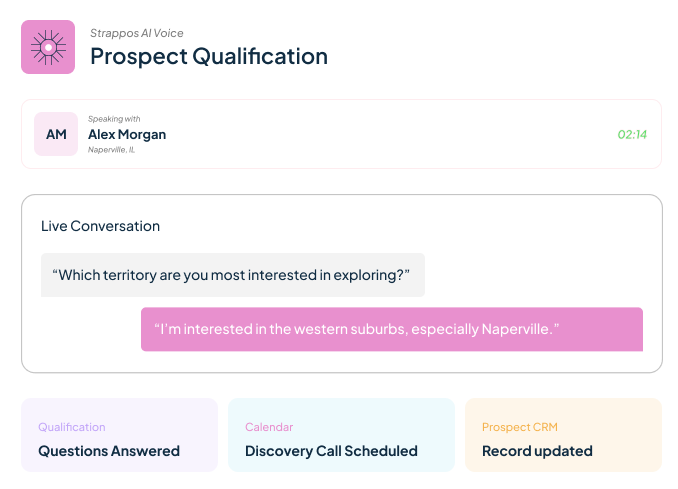Select the Live Conversation panel title

point(100,226)
